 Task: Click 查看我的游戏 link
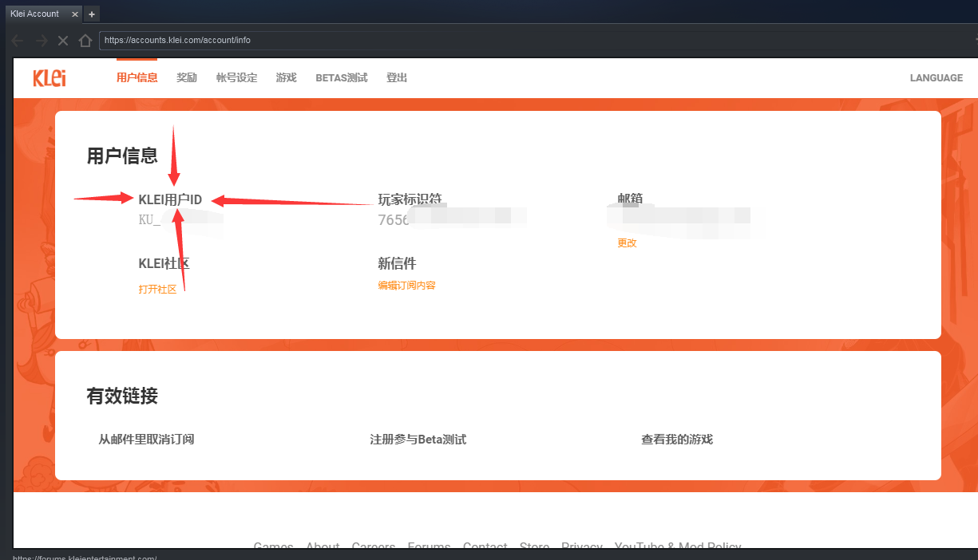pyautogui.click(x=677, y=440)
